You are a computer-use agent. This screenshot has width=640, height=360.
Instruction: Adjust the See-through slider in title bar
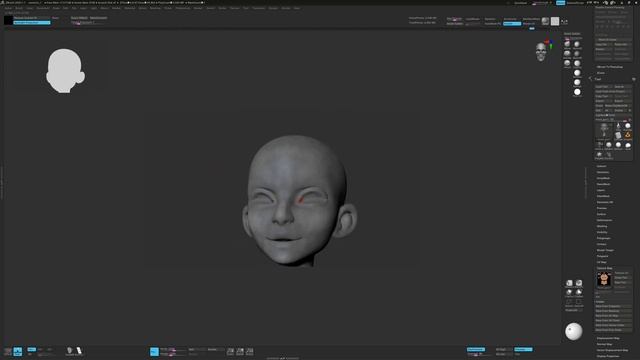click(x=541, y=2)
